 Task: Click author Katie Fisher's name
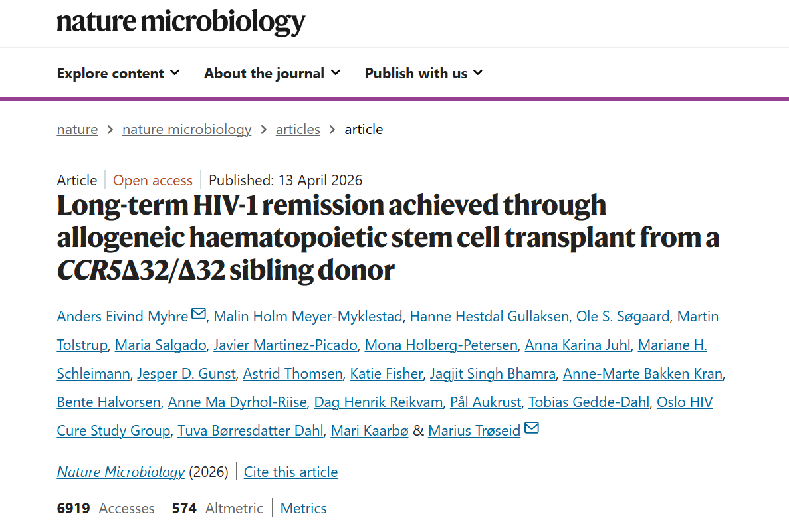[x=386, y=373]
